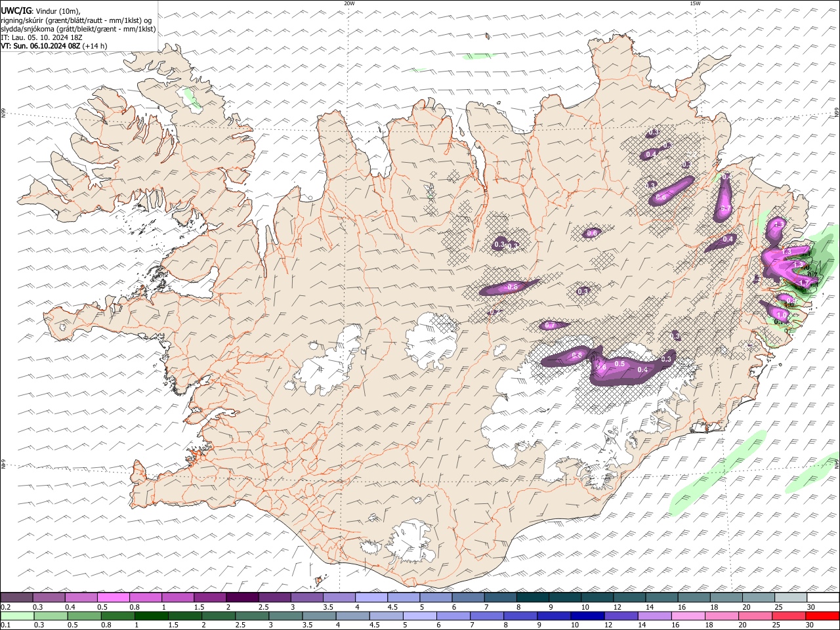This screenshot has height=630, width=840.
Task: Select the gray-teal 16 swatch in the upper legend row
Action: [694, 598]
